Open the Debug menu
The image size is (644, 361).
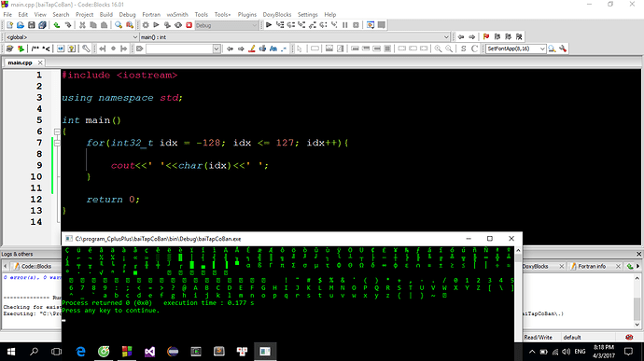coord(127,14)
